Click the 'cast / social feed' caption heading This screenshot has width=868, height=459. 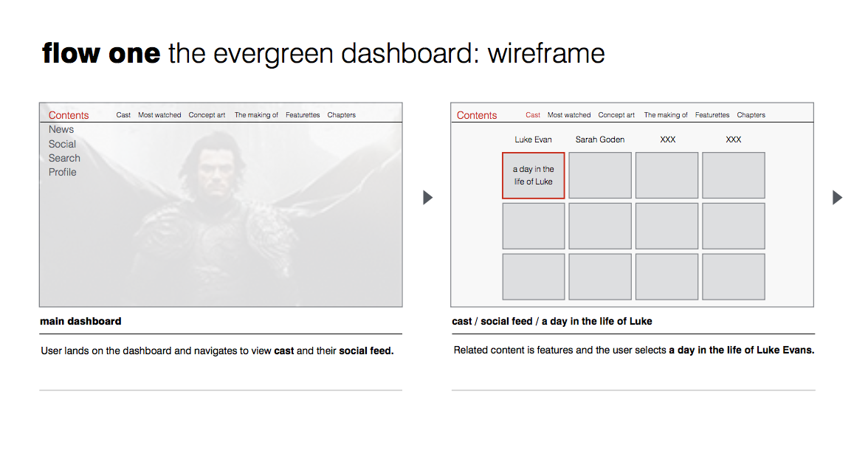[x=552, y=321]
